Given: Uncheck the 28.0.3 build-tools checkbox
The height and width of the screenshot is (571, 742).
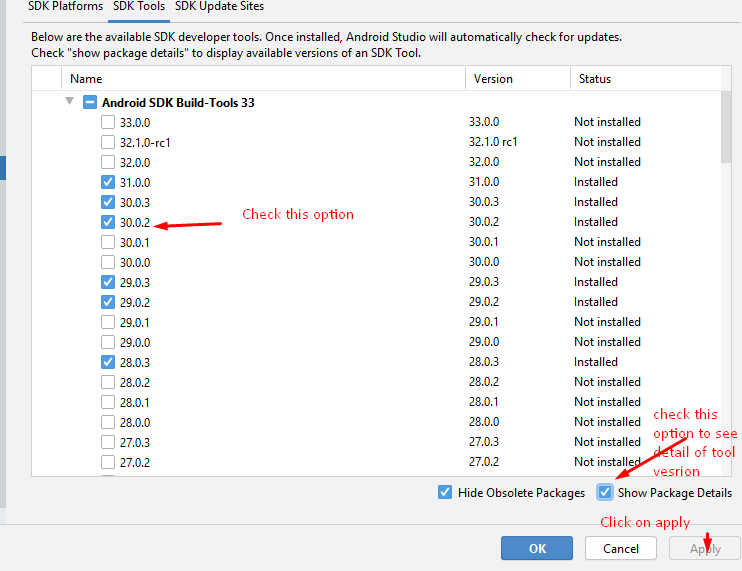Looking at the screenshot, I should tap(108, 362).
